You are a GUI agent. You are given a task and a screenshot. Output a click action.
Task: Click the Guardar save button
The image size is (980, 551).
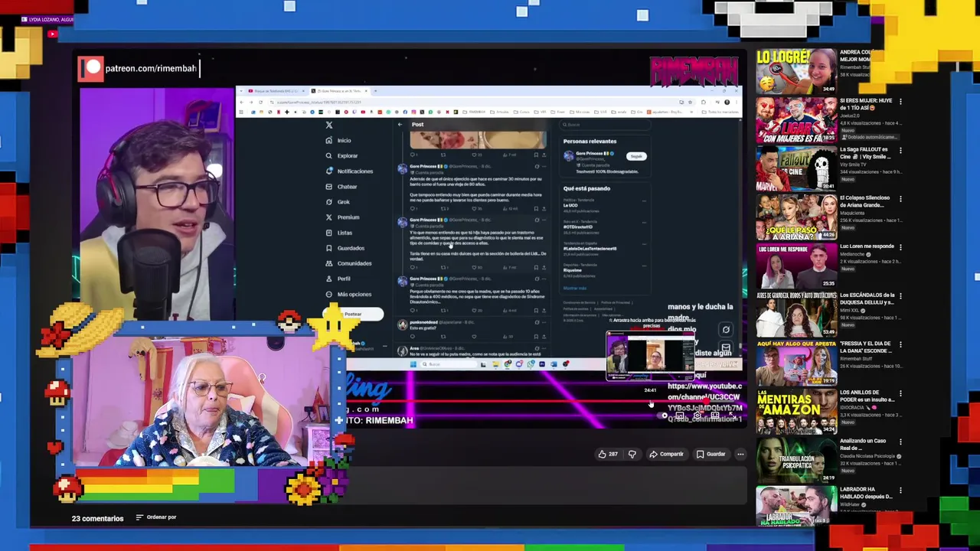(x=710, y=454)
